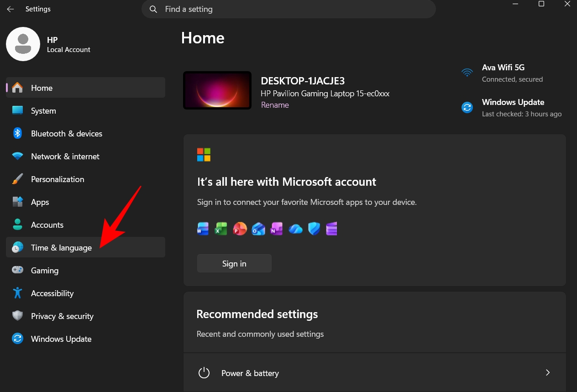Click the Windows Update status icon at top right
The width and height of the screenshot is (577, 392).
pyautogui.click(x=467, y=108)
